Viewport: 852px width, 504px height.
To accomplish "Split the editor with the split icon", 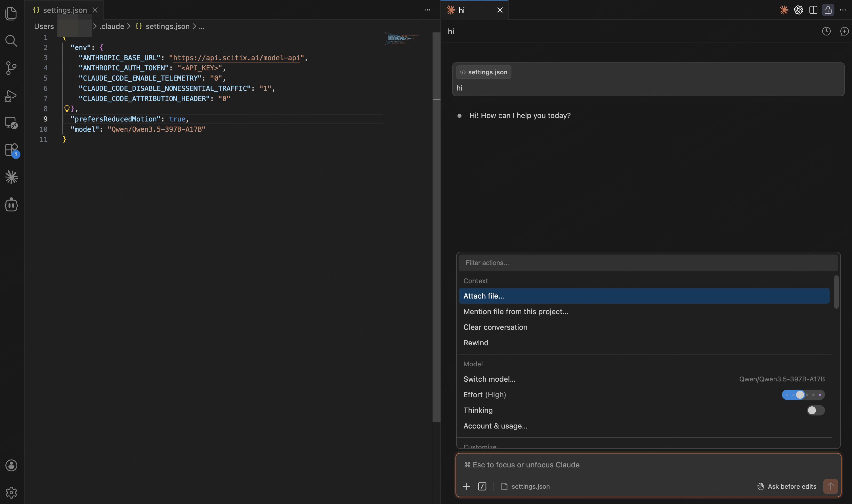I will tap(813, 10).
